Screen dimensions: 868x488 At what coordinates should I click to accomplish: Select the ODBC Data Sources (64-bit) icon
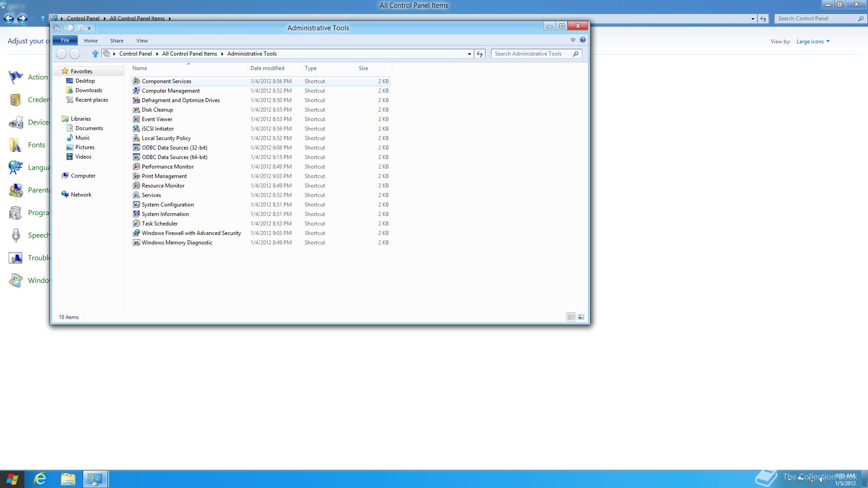[136, 157]
